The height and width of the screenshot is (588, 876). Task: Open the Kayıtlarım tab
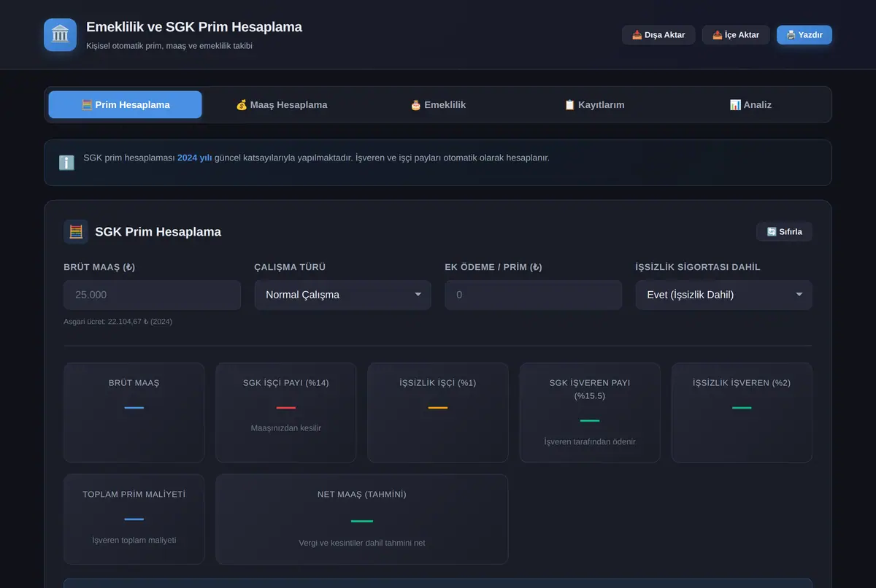[594, 104]
